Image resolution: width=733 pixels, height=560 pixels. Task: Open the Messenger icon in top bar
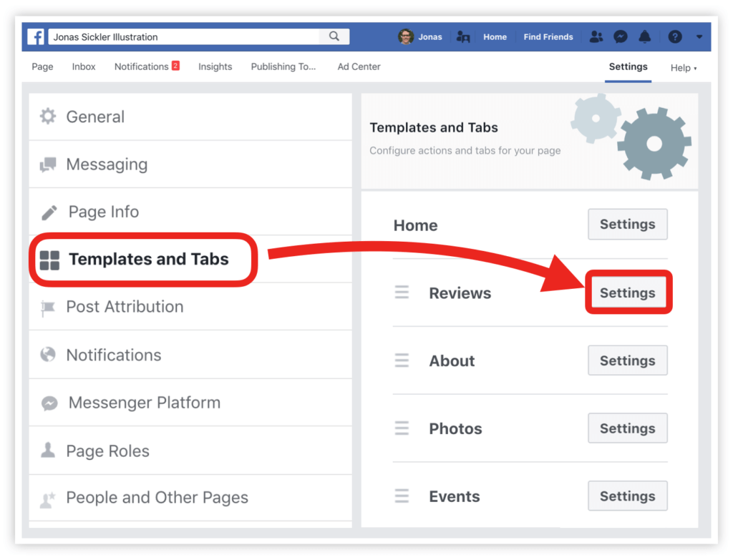pyautogui.click(x=621, y=37)
